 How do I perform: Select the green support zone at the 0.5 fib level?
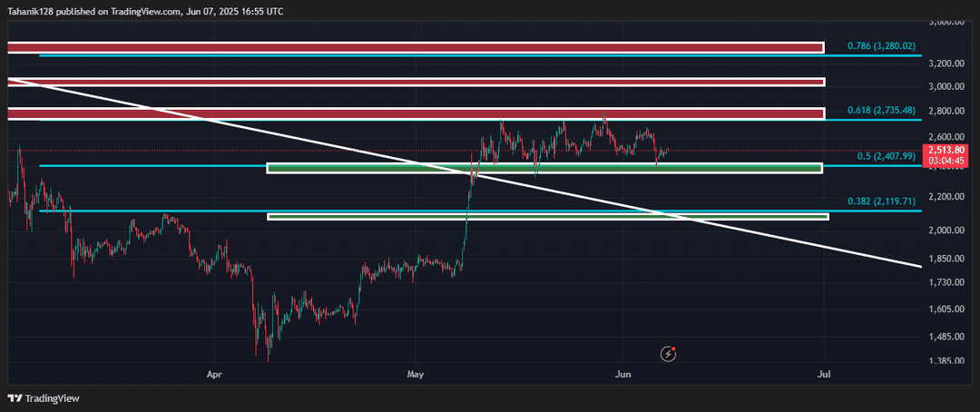(x=544, y=168)
